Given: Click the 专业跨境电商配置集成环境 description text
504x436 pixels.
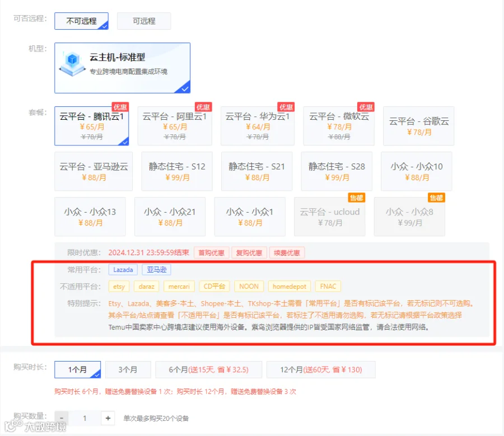Looking at the screenshot, I should [x=129, y=71].
